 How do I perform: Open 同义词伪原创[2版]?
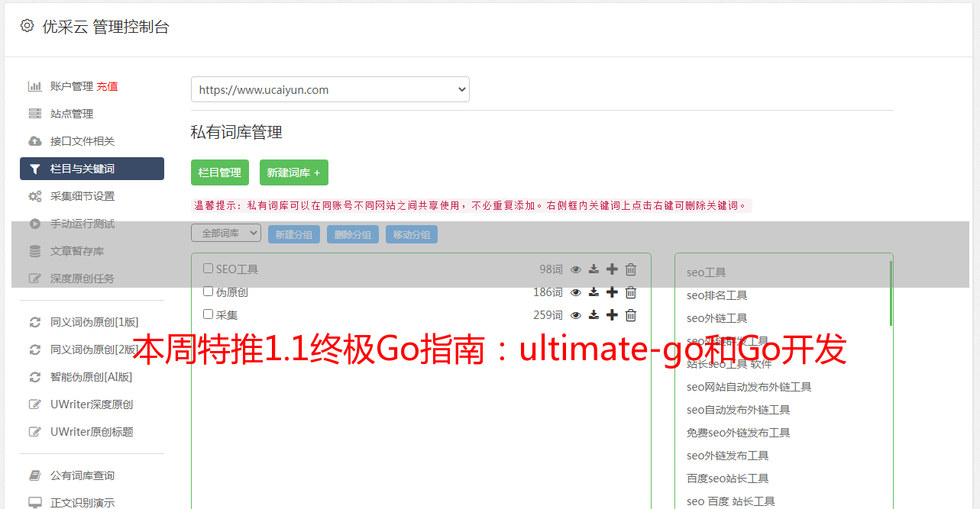(95, 350)
